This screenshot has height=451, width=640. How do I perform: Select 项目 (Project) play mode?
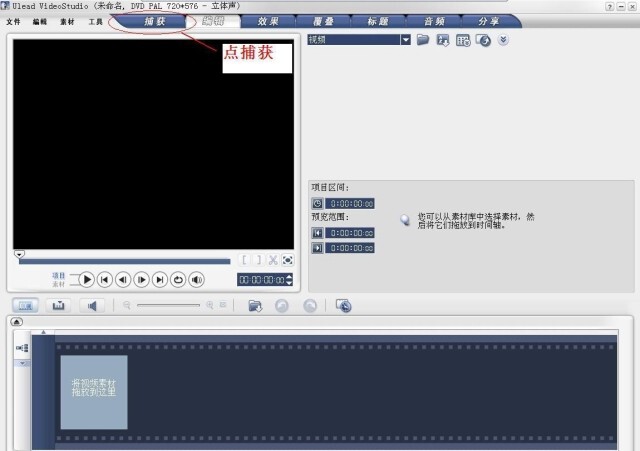coord(58,275)
